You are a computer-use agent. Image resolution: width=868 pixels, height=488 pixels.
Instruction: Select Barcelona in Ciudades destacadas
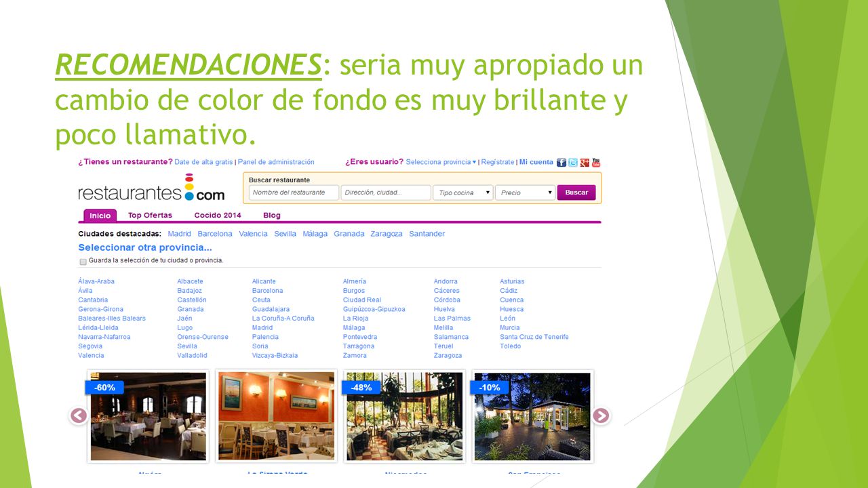pyautogui.click(x=215, y=234)
